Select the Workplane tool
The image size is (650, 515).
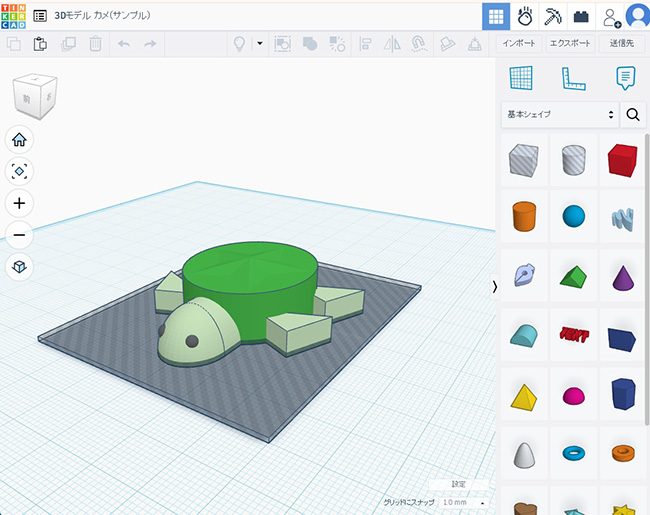click(x=521, y=78)
